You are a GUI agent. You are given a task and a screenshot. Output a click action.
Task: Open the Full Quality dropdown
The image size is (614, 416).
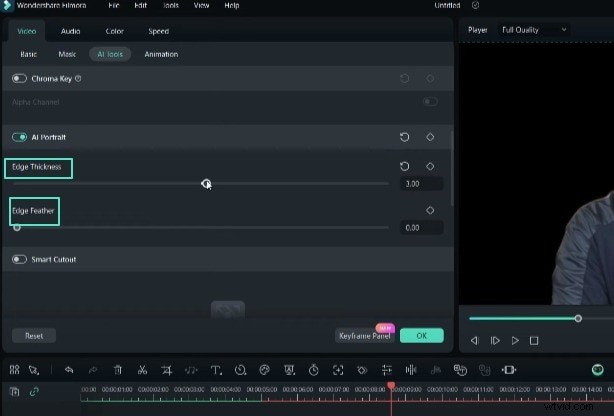click(x=534, y=30)
